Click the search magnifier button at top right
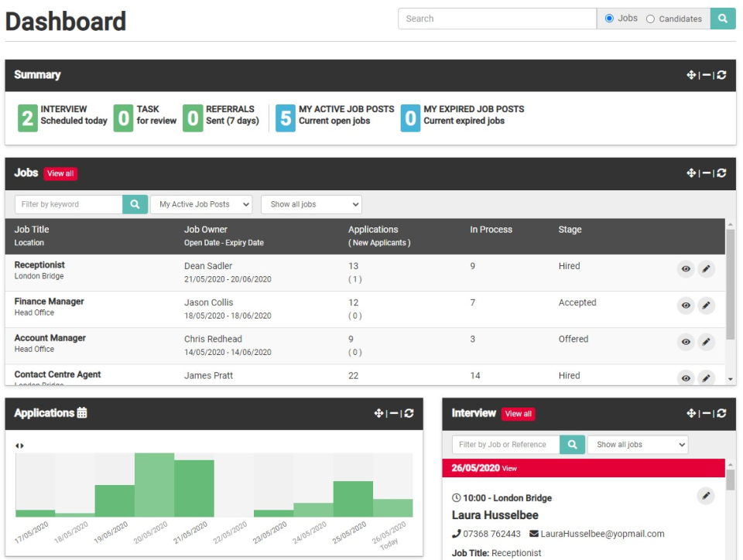 click(722, 19)
